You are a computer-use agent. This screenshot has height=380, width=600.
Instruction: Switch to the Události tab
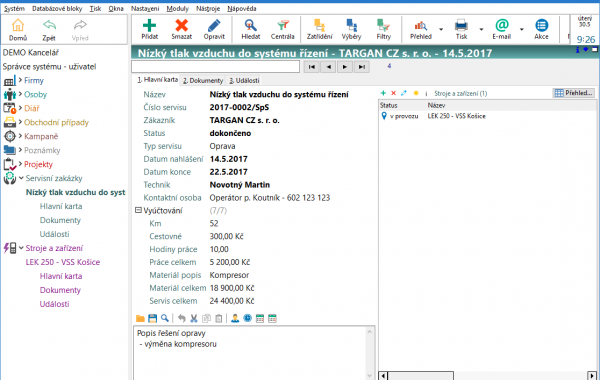click(x=244, y=80)
